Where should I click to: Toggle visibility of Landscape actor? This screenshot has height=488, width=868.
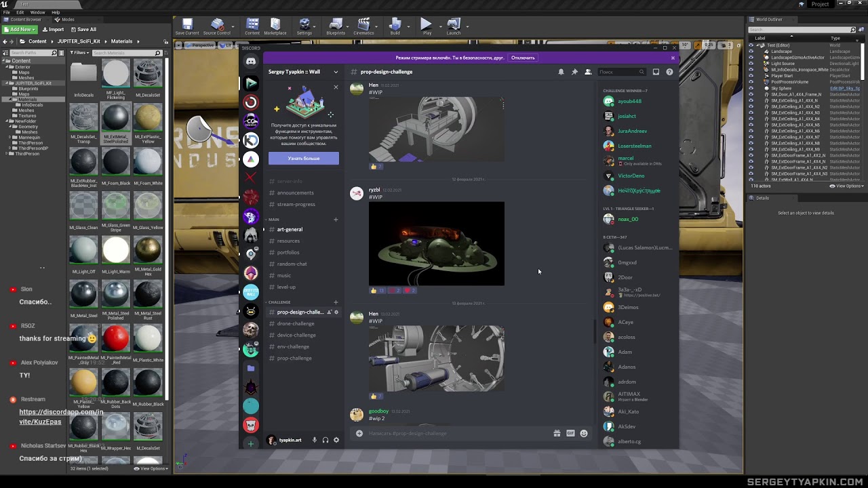tap(751, 52)
